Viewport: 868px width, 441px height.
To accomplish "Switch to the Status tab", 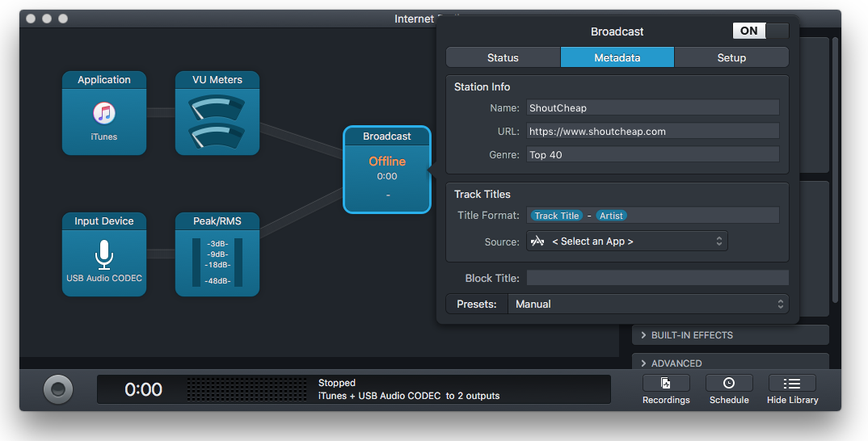I will pyautogui.click(x=503, y=57).
